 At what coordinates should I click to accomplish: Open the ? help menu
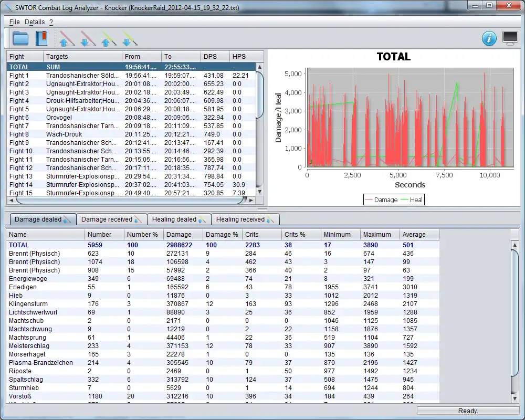coord(51,22)
